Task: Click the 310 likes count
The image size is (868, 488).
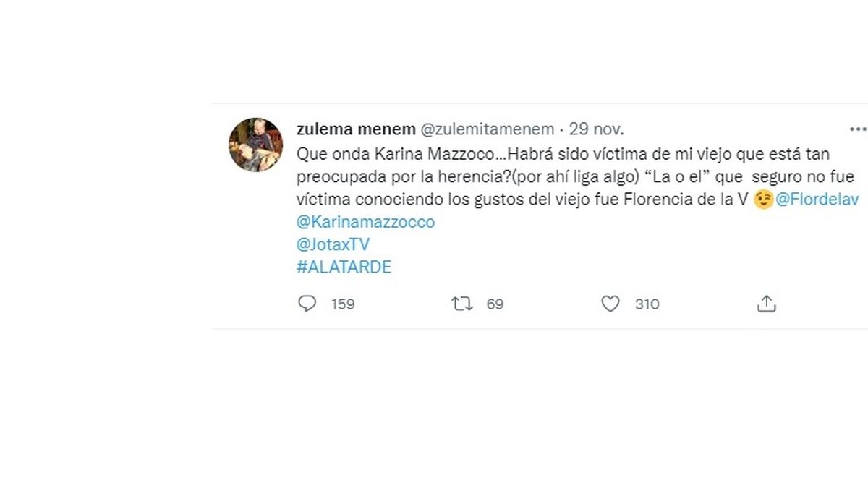Action: click(647, 304)
